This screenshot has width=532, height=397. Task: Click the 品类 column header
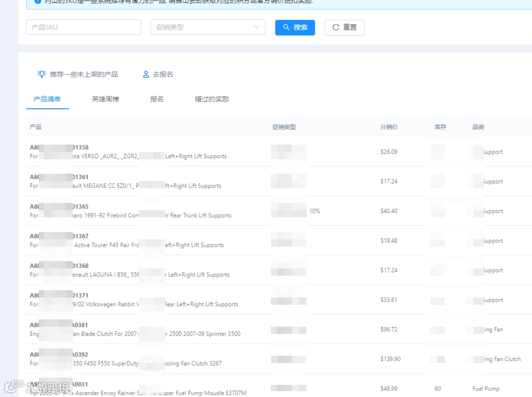click(478, 127)
